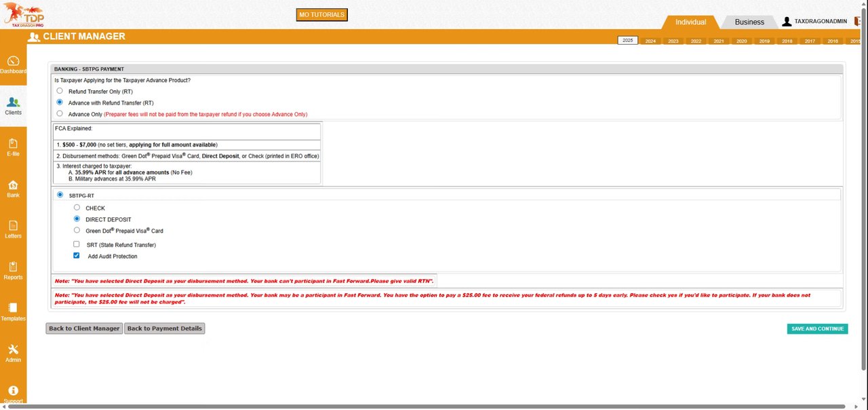The image size is (868, 410).
Task: Select the 2020 tax year tab
Action: point(742,41)
